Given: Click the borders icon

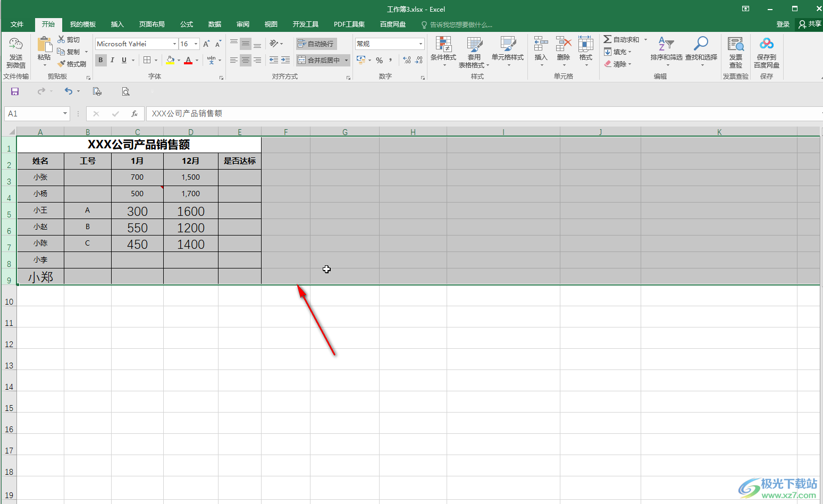Looking at the screenshot, I should point(147,60).
